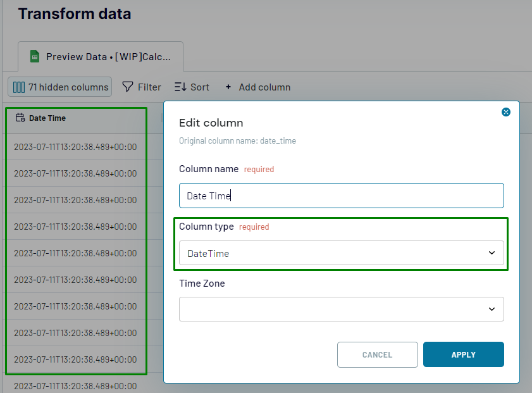
Task: Click the Filter funnel icon
Action: click(x=127, y=87)
